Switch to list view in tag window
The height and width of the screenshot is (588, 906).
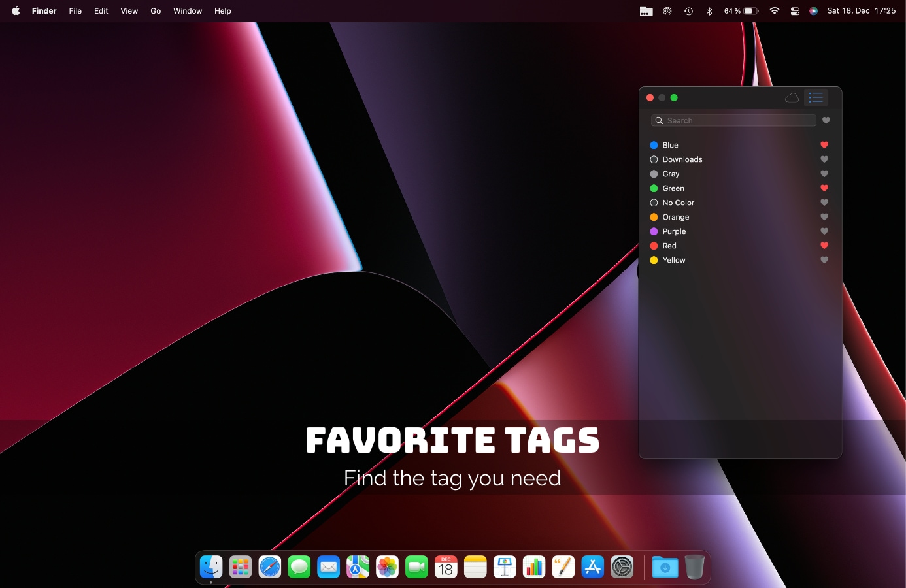(x=816, y=98)
